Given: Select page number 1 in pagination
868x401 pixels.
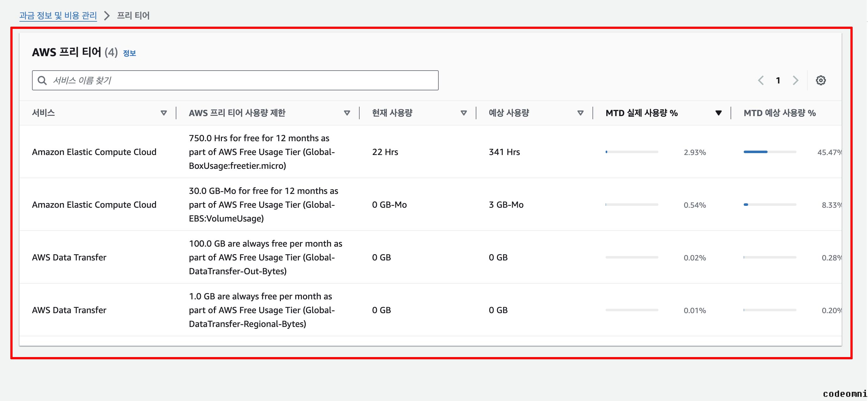Looking at the screenshot, I should coord(778,80).
